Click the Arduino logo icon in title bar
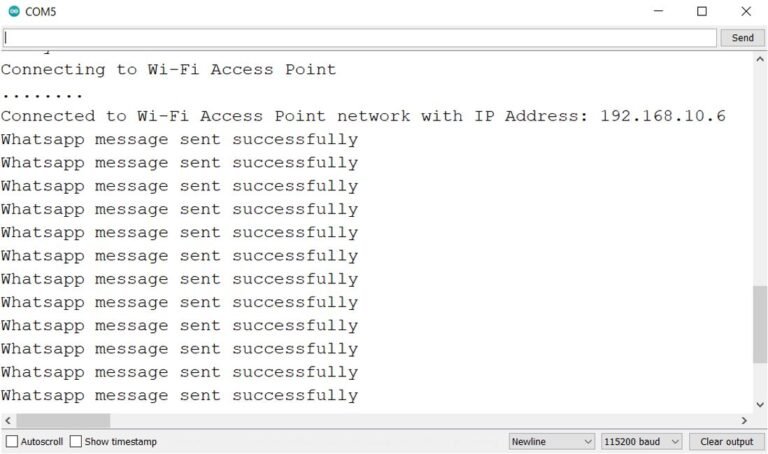Screen dimensions: 768x454 coord(14,11)
